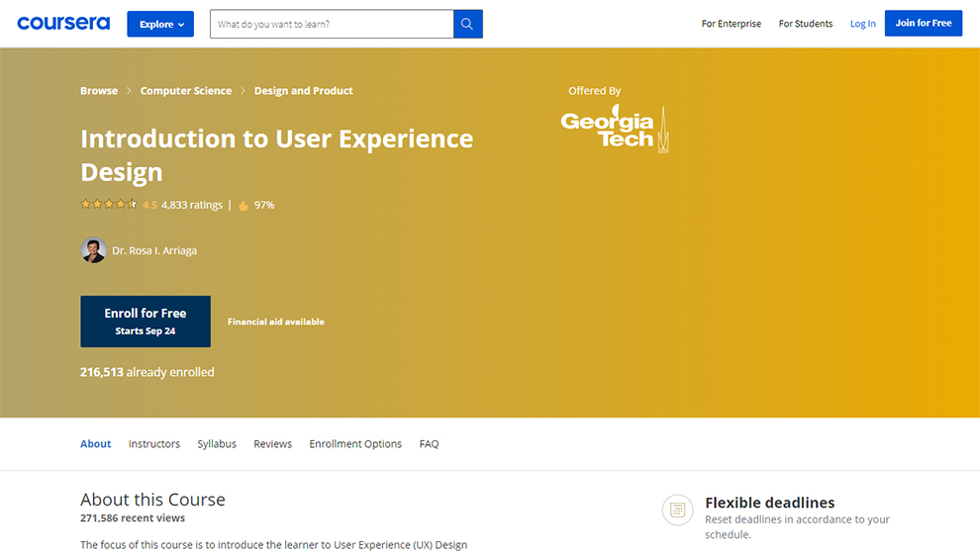Click Enroll for Free button
980x558 pixels.
point(145,322)
